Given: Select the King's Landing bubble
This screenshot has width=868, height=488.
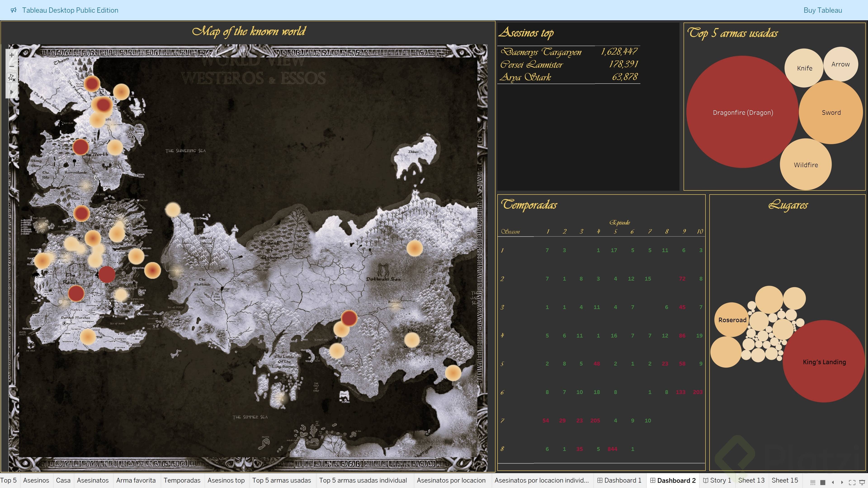Looking at the screenshot, I should tap(824, 362).
